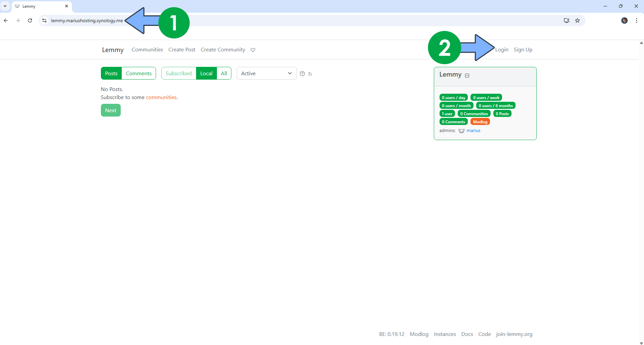Screen dimensions: 644x345
Task: Open the RSS feed icon
Action: [310, 74]
